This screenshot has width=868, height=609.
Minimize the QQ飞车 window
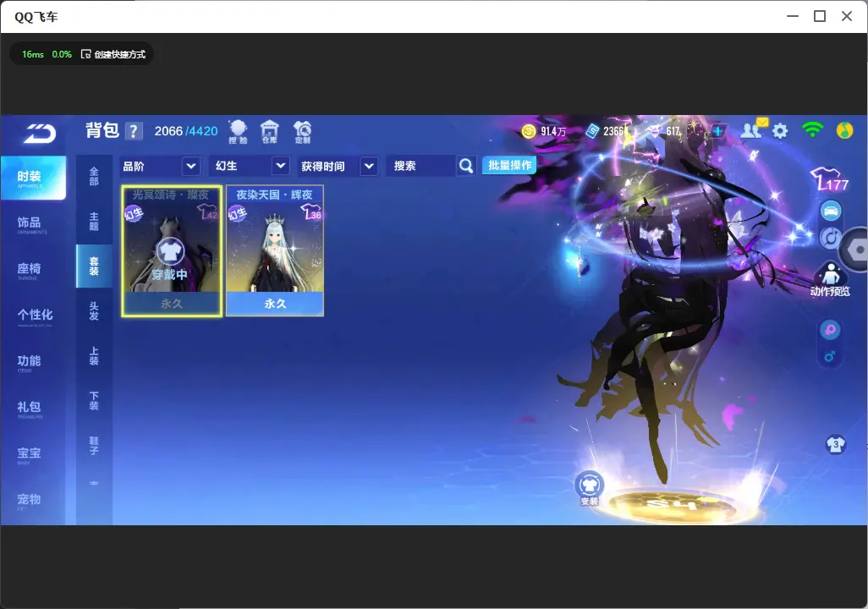793,17
